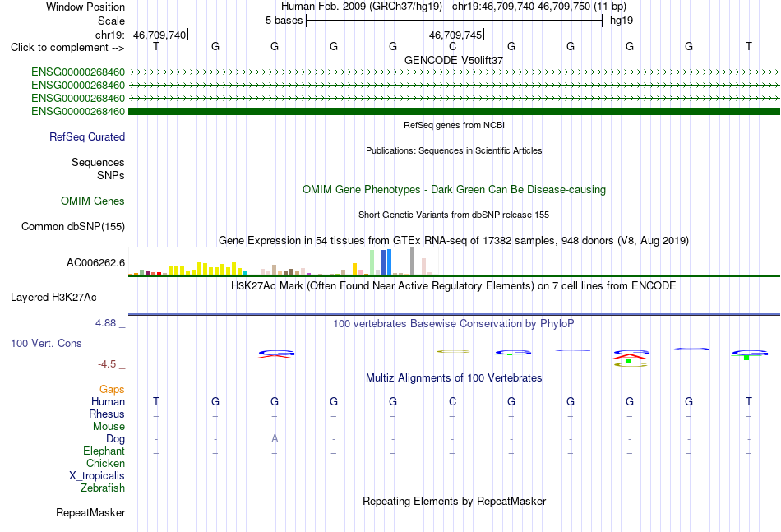Click the A mismatch in the Dog row
Screen dimensions: 781x532
275,439
